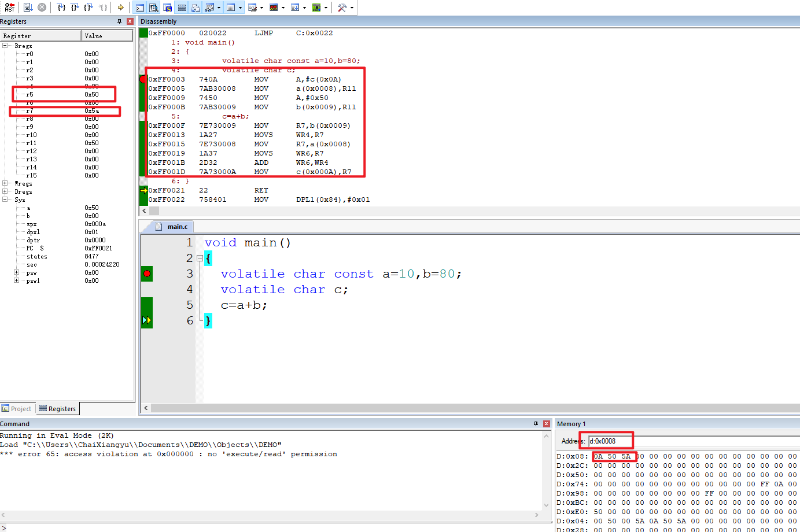Click the Analysis Windows icon
Image resolution: width=800 pixels, height=532 pixels.
[274, 8]
